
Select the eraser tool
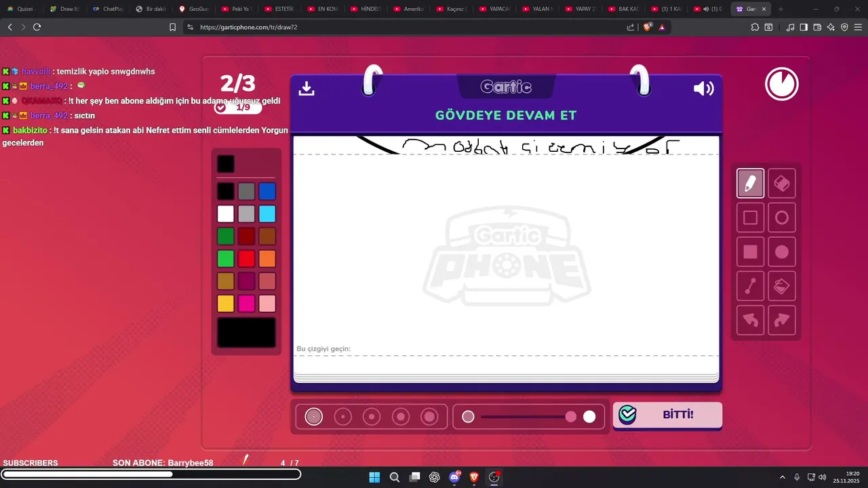coord(782,184)
